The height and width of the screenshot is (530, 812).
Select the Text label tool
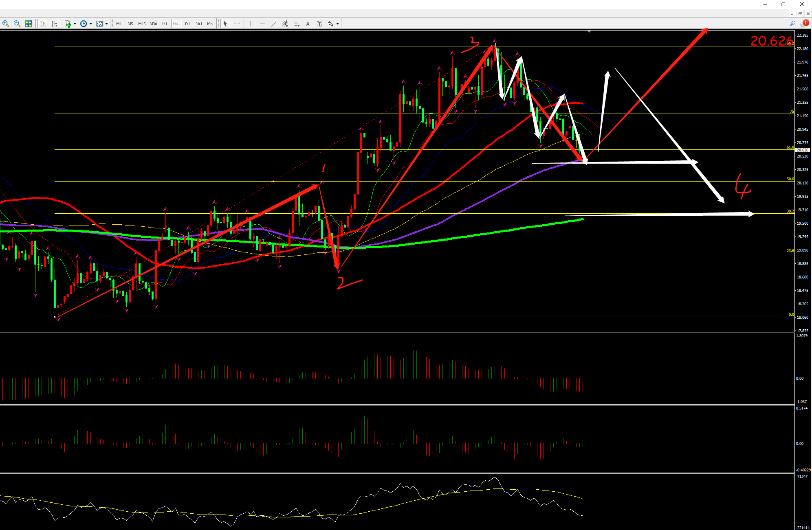click(x=319, y=24)
